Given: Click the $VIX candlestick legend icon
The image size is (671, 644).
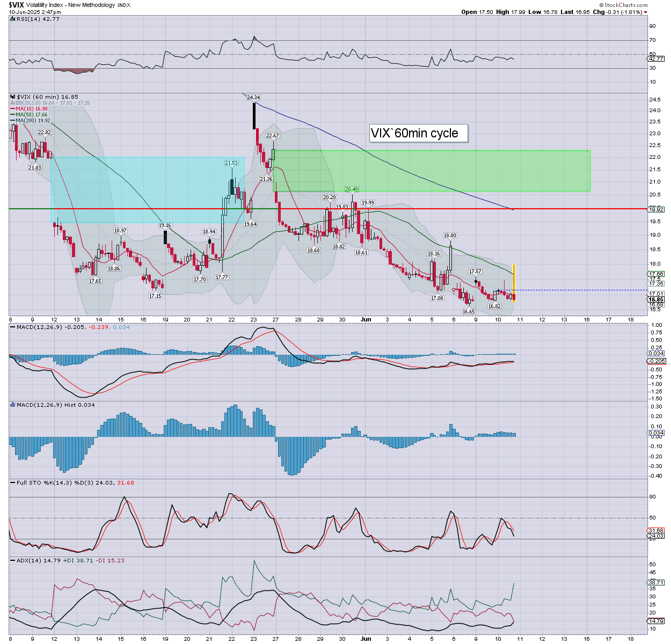Looking at the screenshot, I should tap(13, 97).
